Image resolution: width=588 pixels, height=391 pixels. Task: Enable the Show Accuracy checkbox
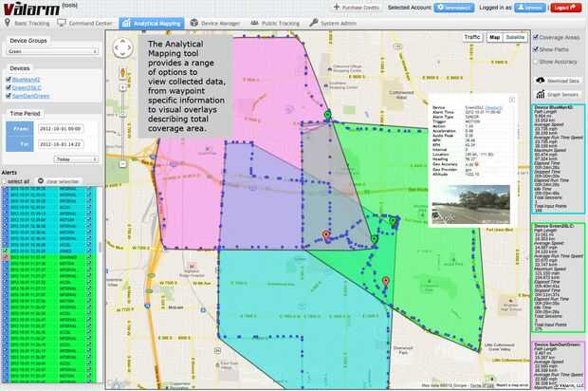tap(536, 62)
